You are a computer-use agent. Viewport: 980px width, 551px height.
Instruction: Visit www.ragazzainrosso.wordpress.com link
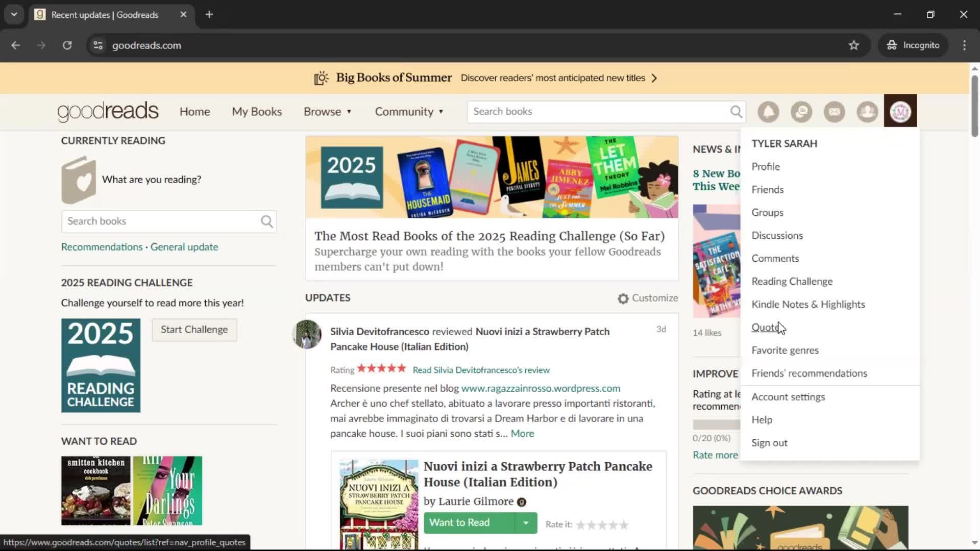(x=541, y=388)
